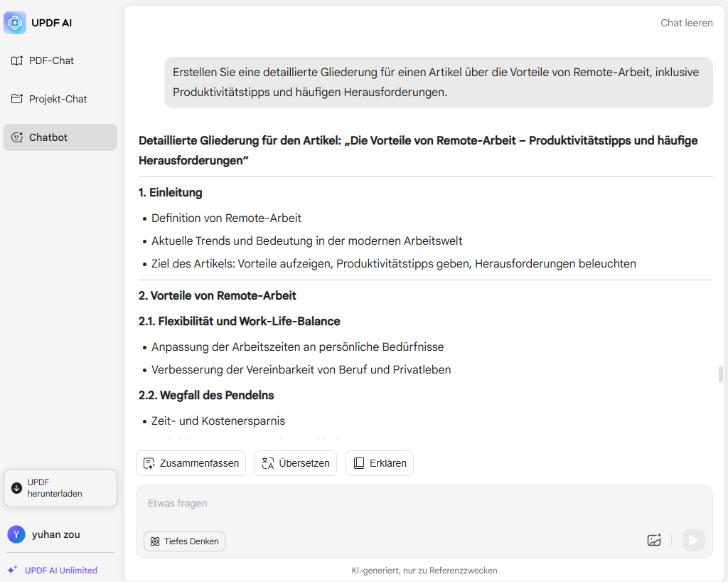Click the user prompt message bubble
The height and width of the screenshot is (582, 728).
point(438,83)
